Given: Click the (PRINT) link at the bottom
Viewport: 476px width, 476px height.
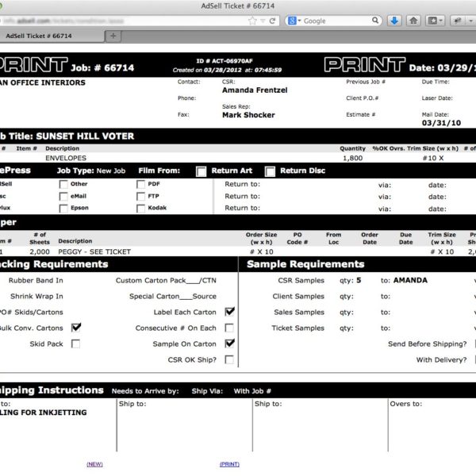Looking at the screenshot, I should tap(229, 463).
